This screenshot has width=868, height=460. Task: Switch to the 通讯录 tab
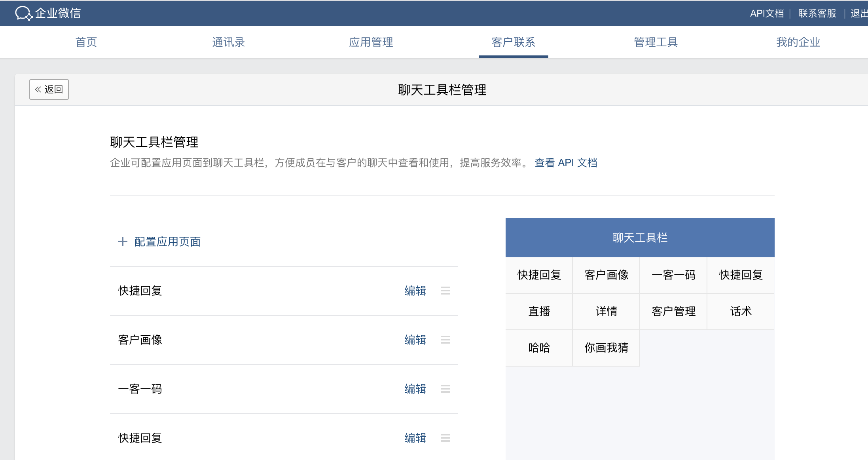228,42
